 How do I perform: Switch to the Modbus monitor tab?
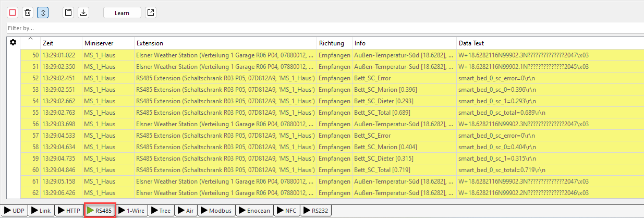click(216, 211)
